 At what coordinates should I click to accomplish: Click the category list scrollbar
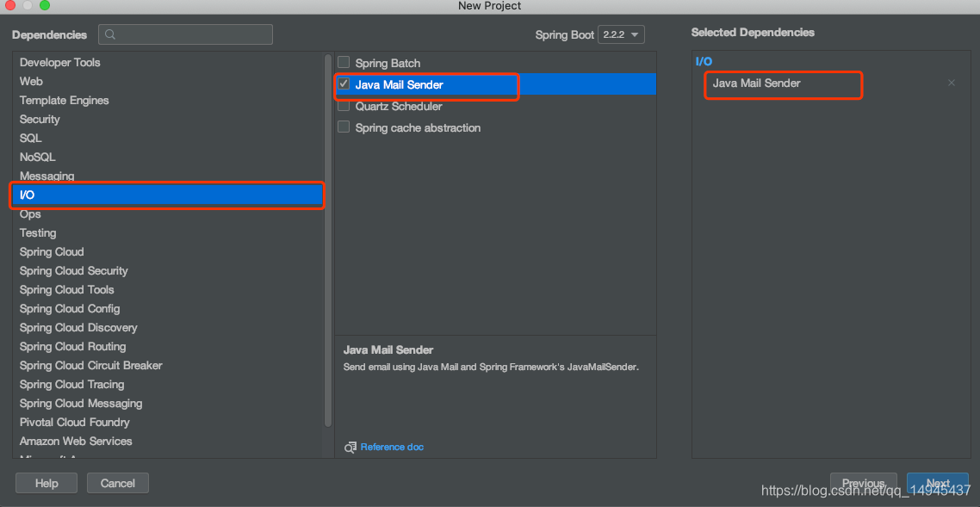[x=328, y=240]
